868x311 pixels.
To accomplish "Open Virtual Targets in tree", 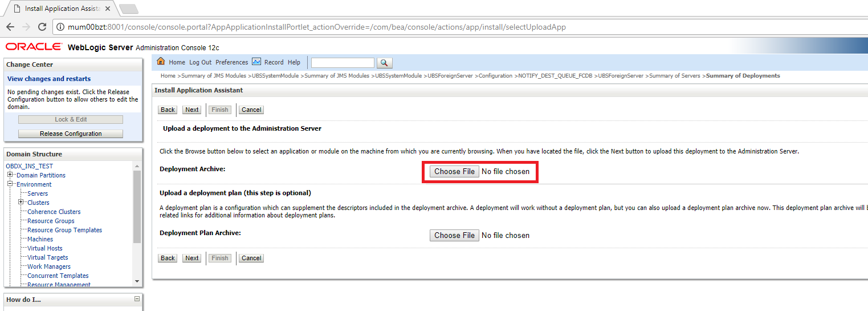I will pos(48,257).
